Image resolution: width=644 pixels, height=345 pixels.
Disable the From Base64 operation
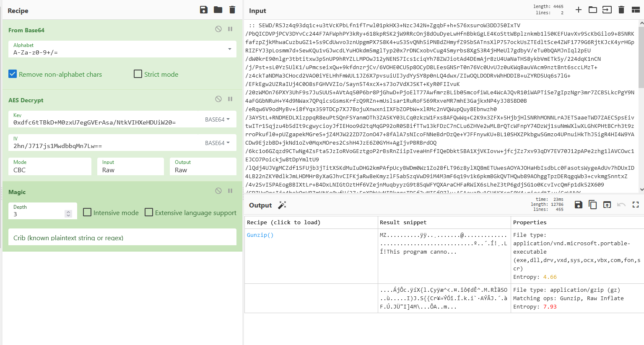click(218, 29)
